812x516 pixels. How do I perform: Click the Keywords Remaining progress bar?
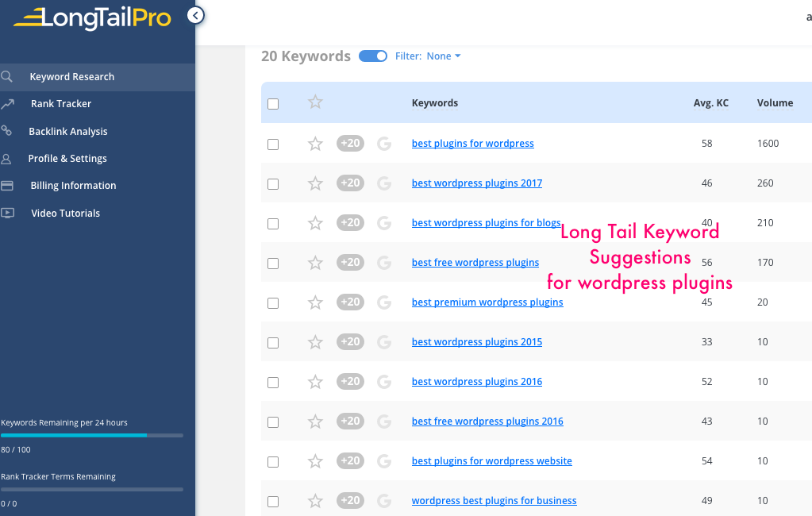tap(92, 435)
